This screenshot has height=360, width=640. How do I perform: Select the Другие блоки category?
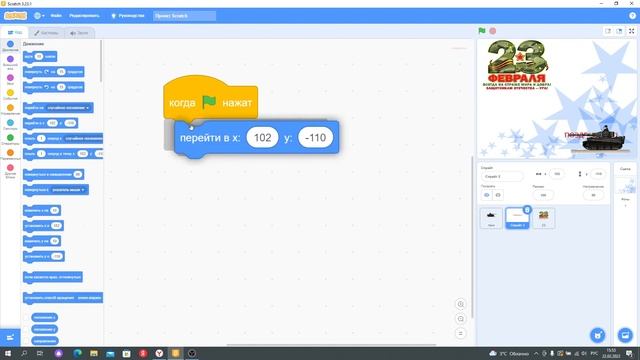[x=10, y=171]
